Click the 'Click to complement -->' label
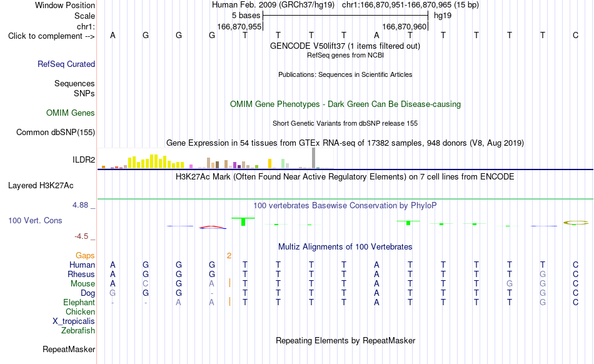This screenshot has height=364, width=594. click(x=51, y=36)
